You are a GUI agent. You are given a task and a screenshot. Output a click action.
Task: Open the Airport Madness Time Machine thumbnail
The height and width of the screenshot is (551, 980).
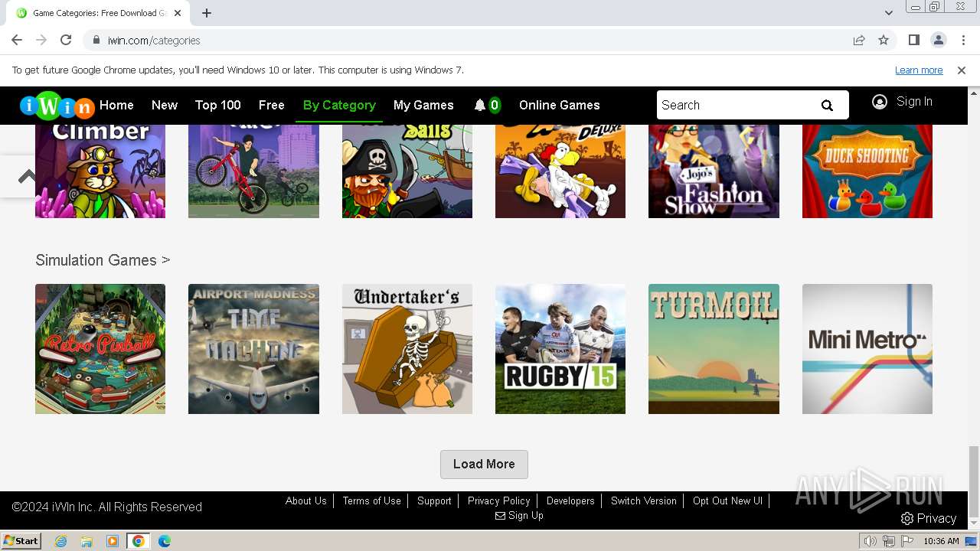pos(253,349)
